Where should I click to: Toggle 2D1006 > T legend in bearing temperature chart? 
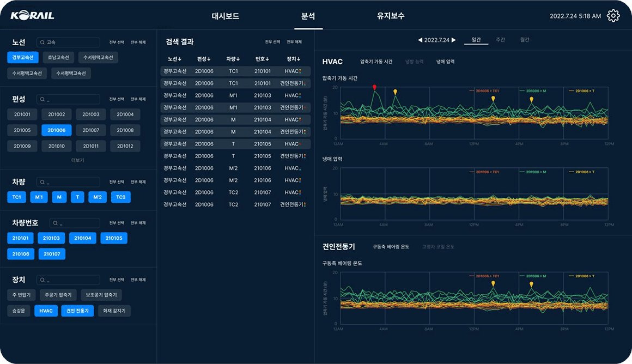[582, 276]
